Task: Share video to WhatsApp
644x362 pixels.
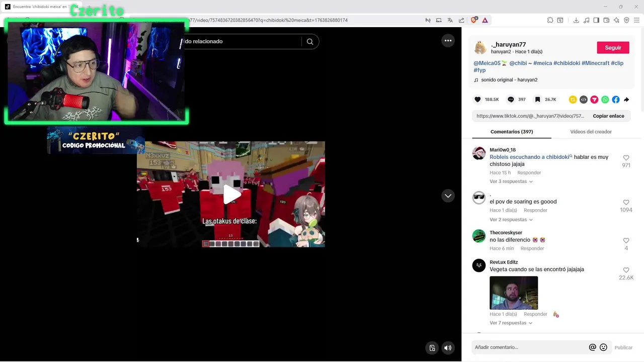Action: click(605, 100)
